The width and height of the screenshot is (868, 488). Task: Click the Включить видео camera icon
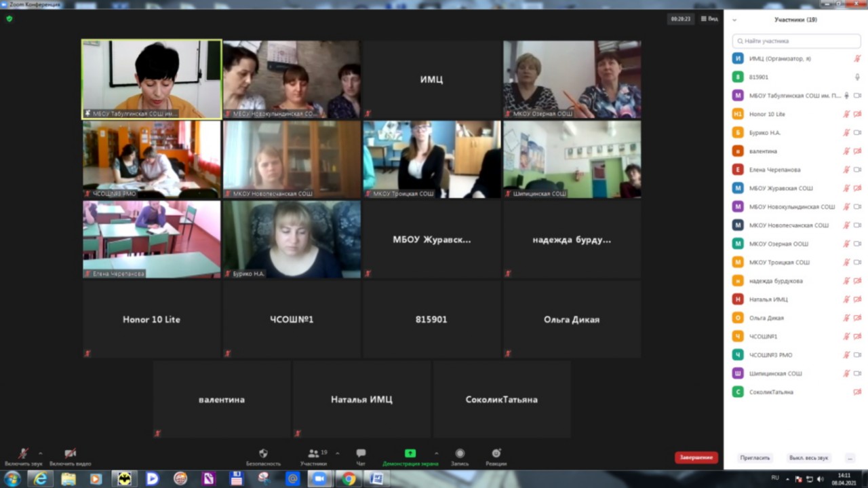(70, 453)
